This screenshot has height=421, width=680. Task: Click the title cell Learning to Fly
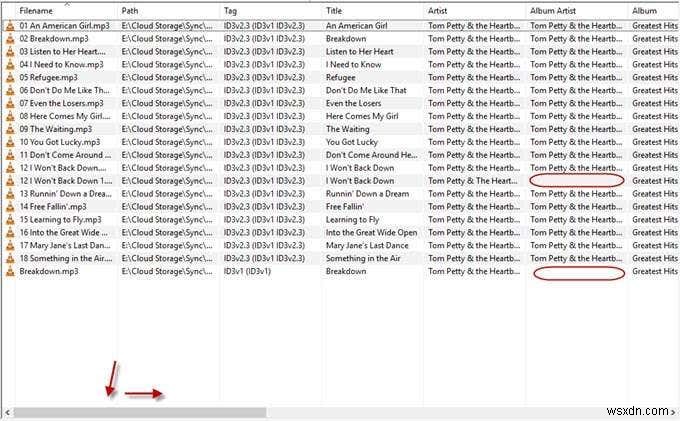(352, 220)
